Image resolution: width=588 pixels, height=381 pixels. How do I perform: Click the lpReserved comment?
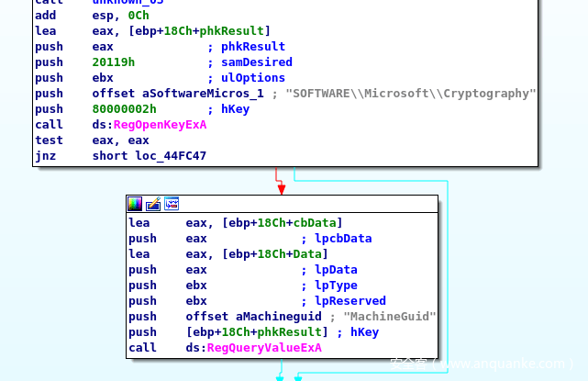pos(349,301)
